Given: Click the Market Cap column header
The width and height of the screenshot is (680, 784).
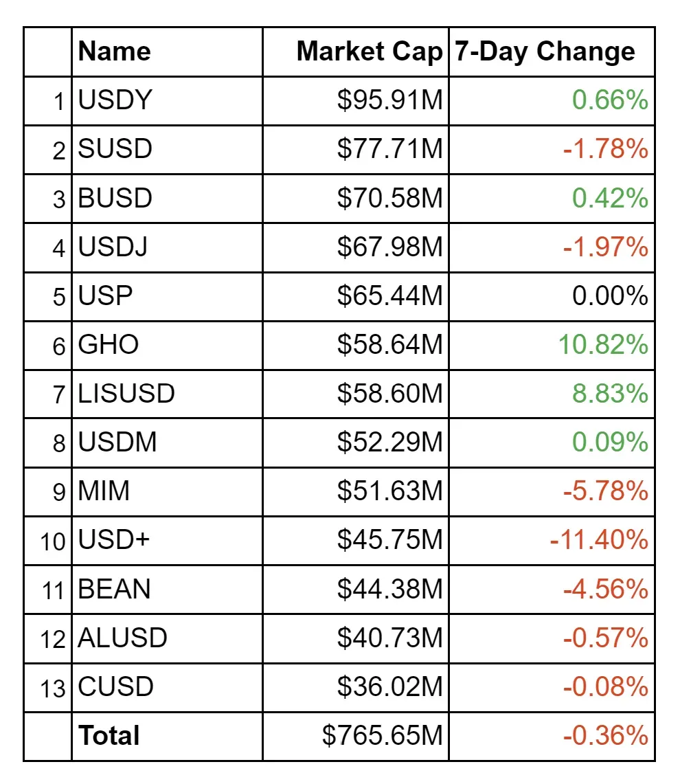Looking at the screenshot, I should (x=369, y=52).
